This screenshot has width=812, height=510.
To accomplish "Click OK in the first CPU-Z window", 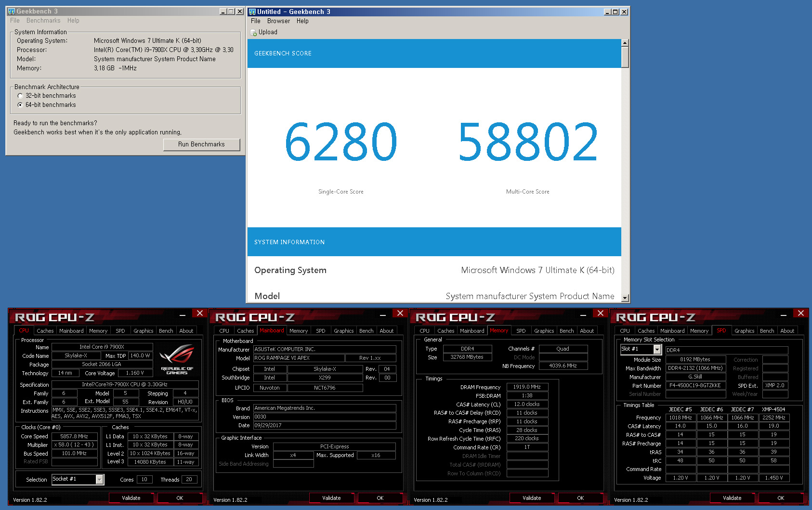I will (x=180, y=498).
